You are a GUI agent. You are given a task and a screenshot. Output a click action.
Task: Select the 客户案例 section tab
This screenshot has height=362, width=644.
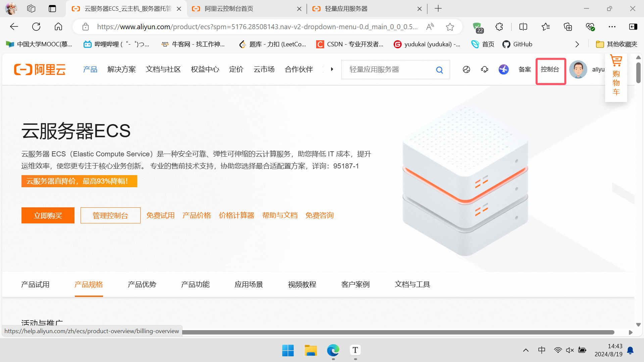pos(355,285)
